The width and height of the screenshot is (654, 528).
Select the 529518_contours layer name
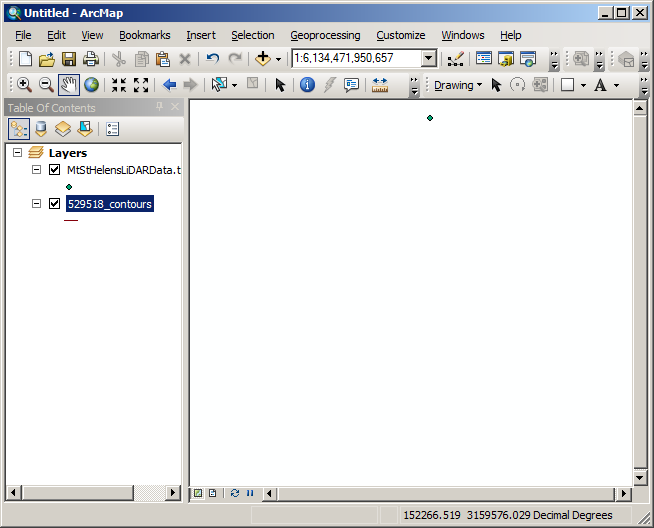(x=109, y=204)
